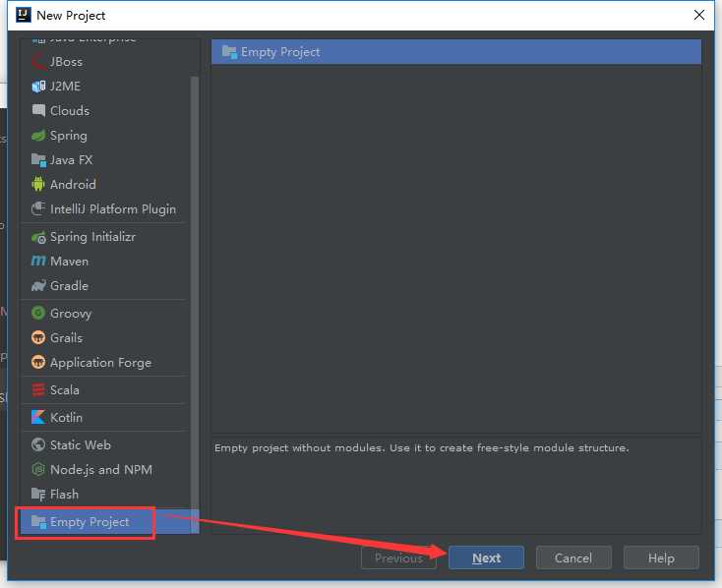This screenshot has height=588, width=722.
Task: Choose the Android robot icon
Action: click(x=38, y=184)
